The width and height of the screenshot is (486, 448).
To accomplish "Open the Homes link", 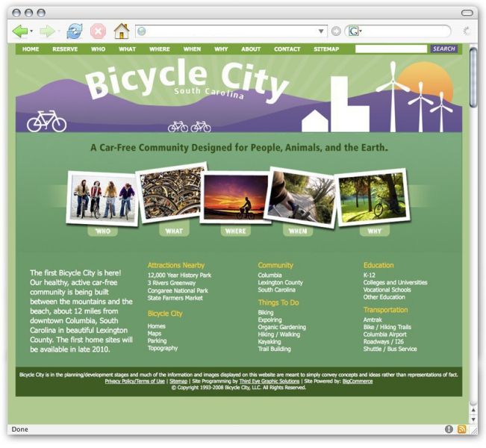I will 157,326.
